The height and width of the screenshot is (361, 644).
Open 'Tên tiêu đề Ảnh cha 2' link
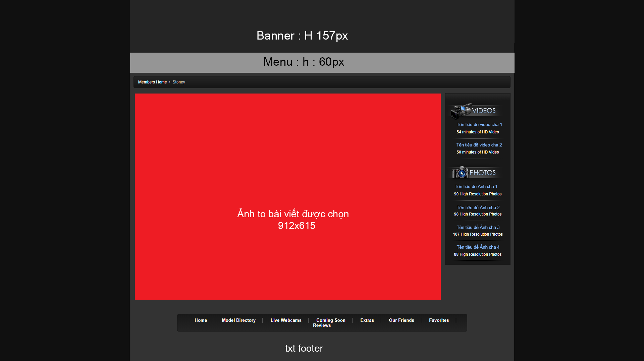tap(478, 207)
